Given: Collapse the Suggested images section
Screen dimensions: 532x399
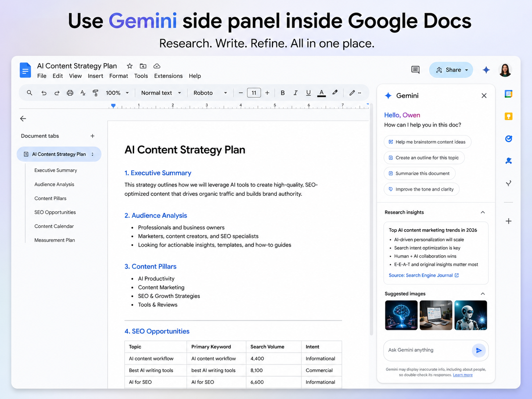Looking at the screenshot, I should 483,294.
